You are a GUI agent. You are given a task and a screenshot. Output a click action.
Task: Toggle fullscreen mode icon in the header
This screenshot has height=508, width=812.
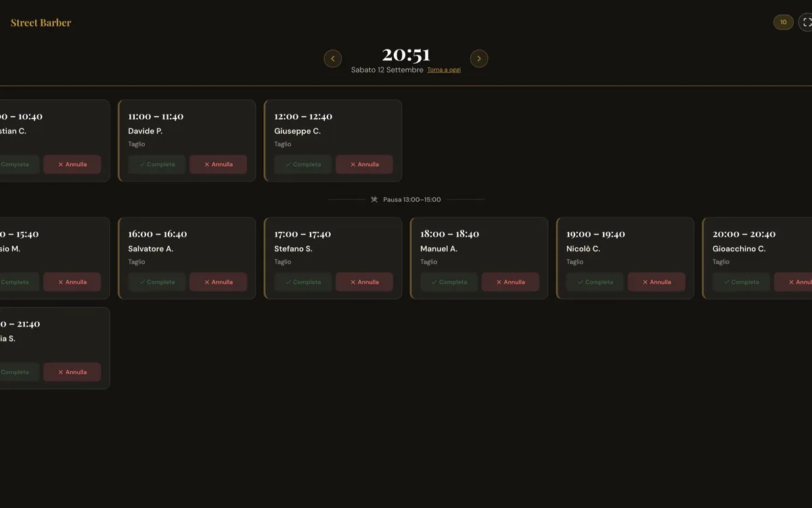(806, 22)
